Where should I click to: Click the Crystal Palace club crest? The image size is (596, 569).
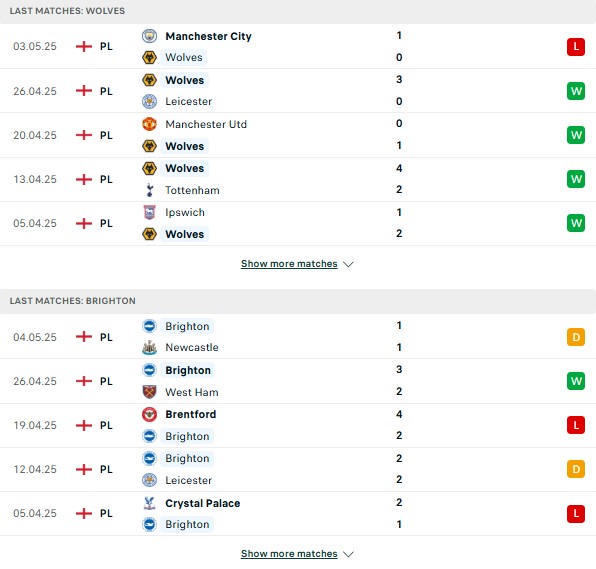pyautogui.click(x=149, y=503)
